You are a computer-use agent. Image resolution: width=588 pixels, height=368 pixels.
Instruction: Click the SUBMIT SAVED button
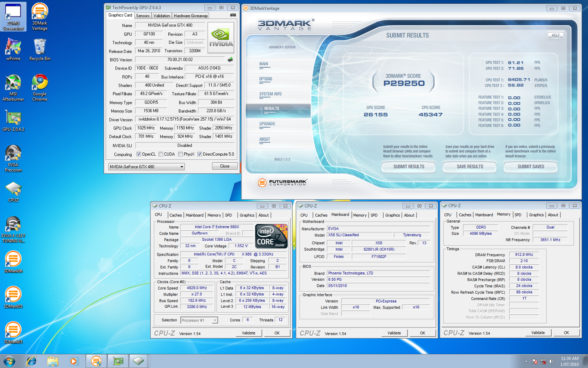coord(531,167)
